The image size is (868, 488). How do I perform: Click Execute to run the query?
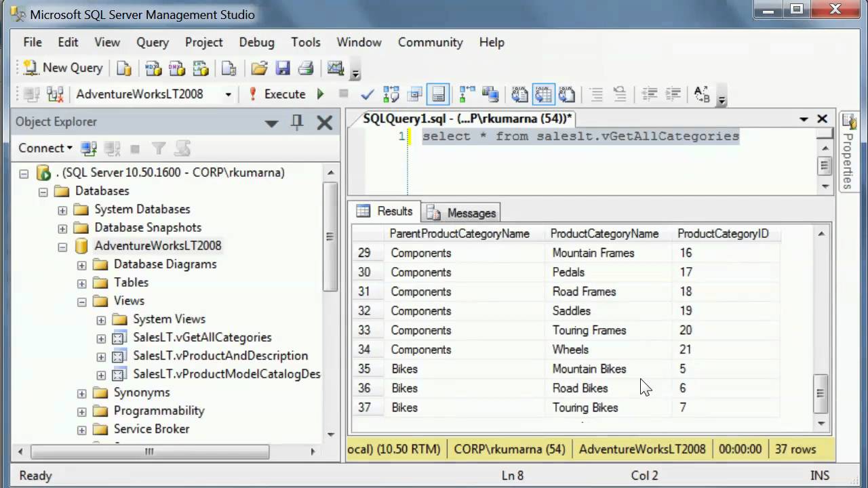pyautogui.click(x=277, y=94)
